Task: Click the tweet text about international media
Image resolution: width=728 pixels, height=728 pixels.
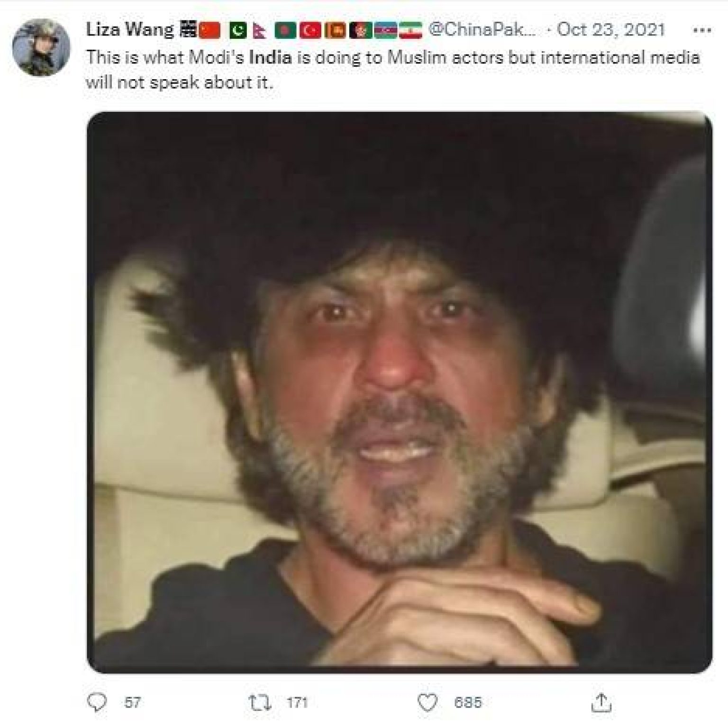Action: coord(392,70)
